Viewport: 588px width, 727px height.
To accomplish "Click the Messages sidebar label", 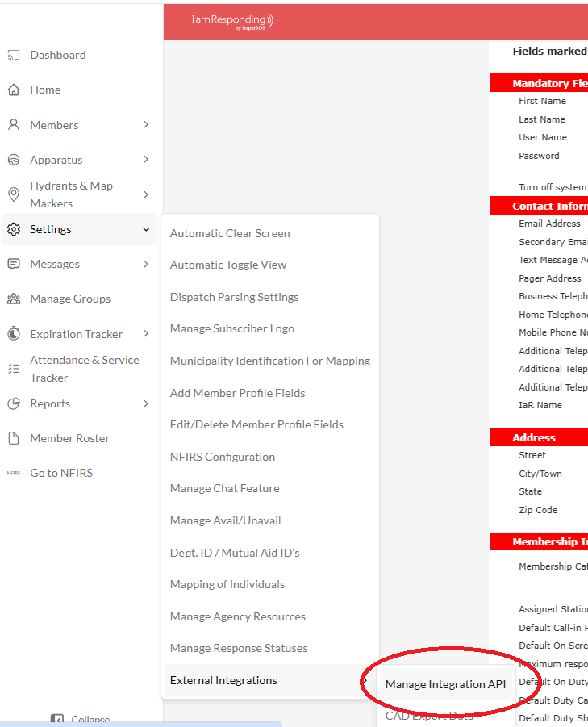I will pos(55,265).
